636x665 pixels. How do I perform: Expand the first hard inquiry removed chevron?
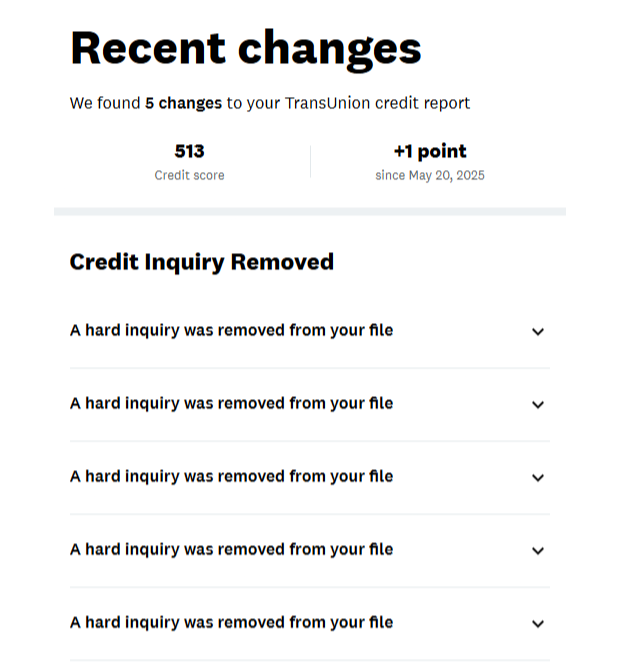[x=538, y=332]
